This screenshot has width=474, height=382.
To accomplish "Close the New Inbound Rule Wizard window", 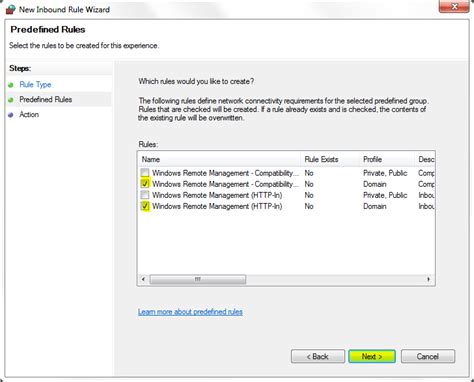I will click(454, 6).
